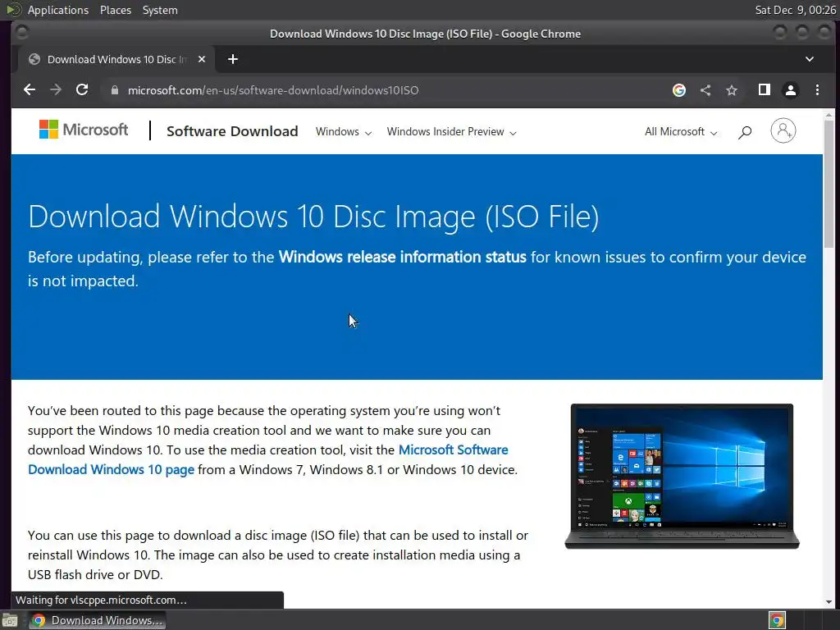Expand Windows Insider Preview dropdown
Screen dimensions: 840x630
[452, 132]
